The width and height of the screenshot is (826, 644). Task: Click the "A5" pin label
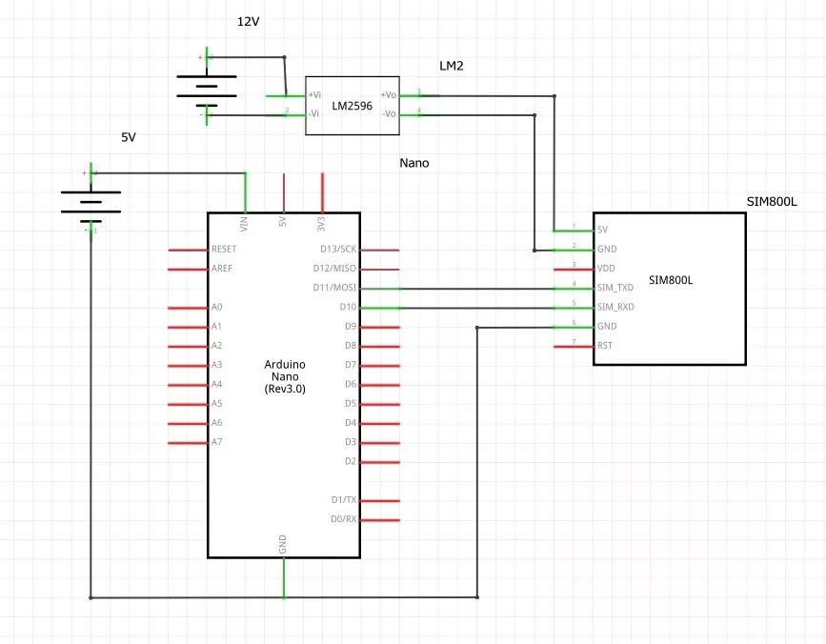point(217,403)
